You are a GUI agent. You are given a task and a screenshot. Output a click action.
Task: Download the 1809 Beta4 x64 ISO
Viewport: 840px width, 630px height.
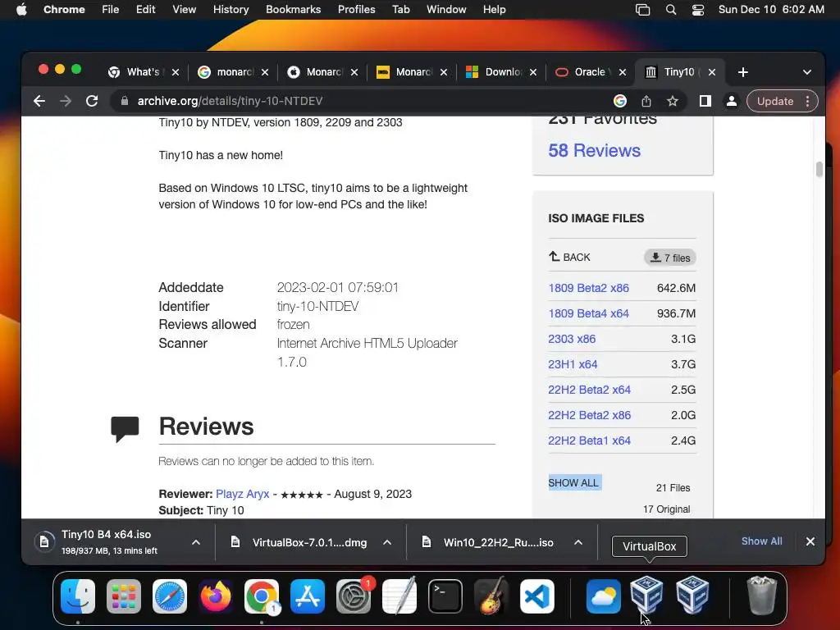pyautogui.click(x=588, y=313)
